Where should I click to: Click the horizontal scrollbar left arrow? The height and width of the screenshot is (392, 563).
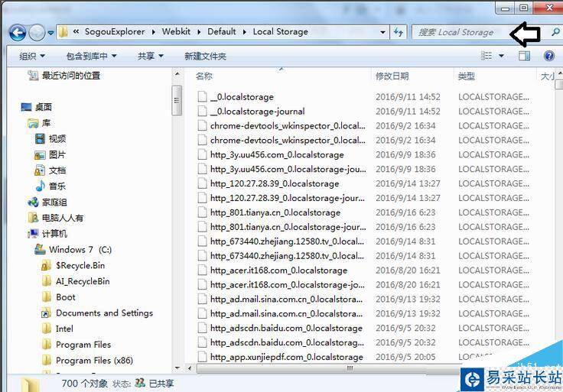[190, 368]
